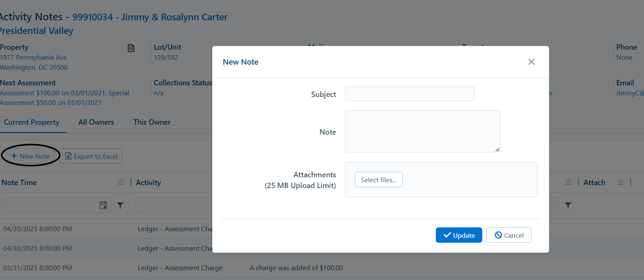The height and width of the screenshot is (280, 644).
Task: Click the right-side filter funnel icon
Action: pos(568,205)
